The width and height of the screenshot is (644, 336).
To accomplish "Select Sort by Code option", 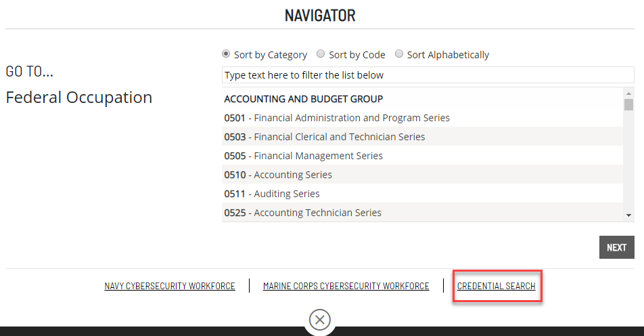I will [x=321, y=54].
